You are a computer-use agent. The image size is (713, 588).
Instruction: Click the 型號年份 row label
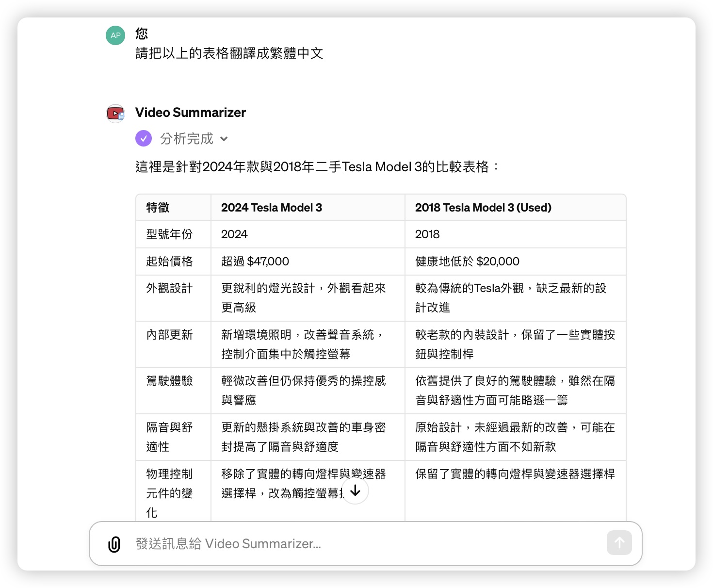(170, 234)
